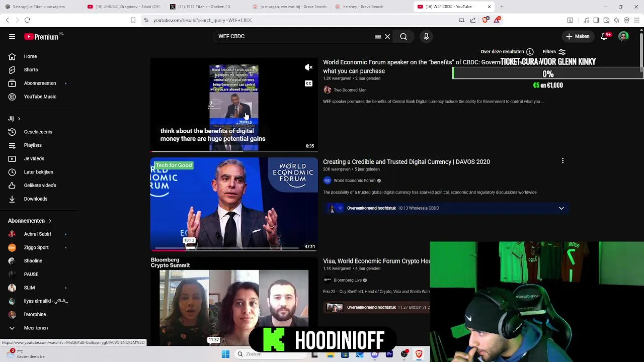Open Geschiedenis history page

[38, 132]
